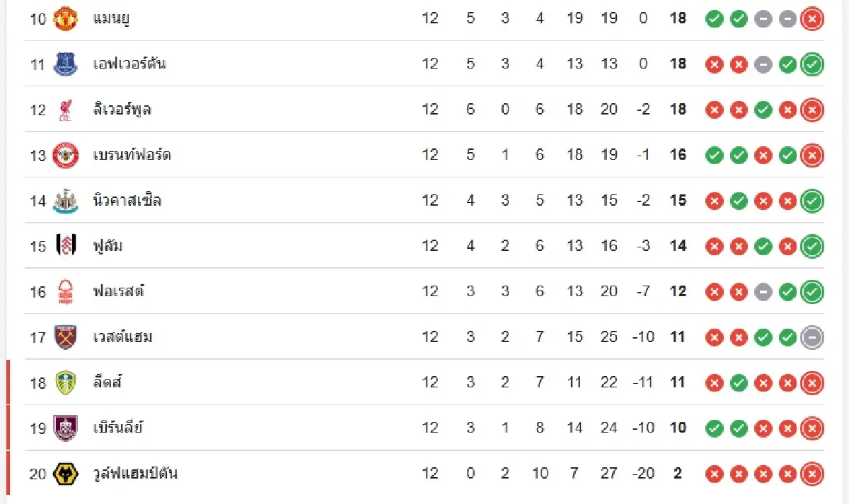849x504 pixels.
Task: Click Forest's grey draw form icon
Action: point(763,291)
